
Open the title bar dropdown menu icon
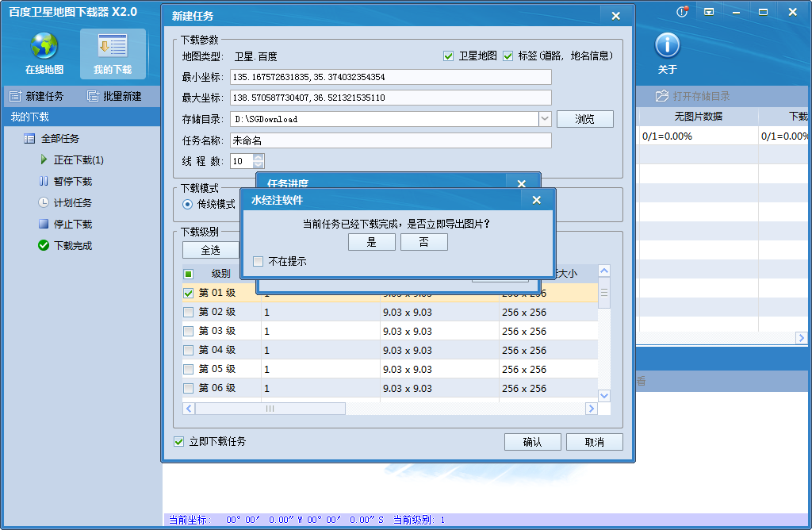tap(709, 11)
